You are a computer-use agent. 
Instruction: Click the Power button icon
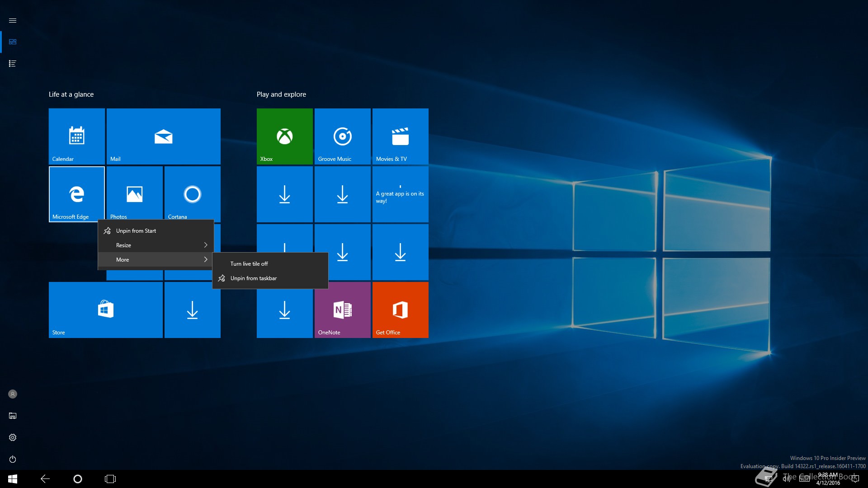click(13, 459)
